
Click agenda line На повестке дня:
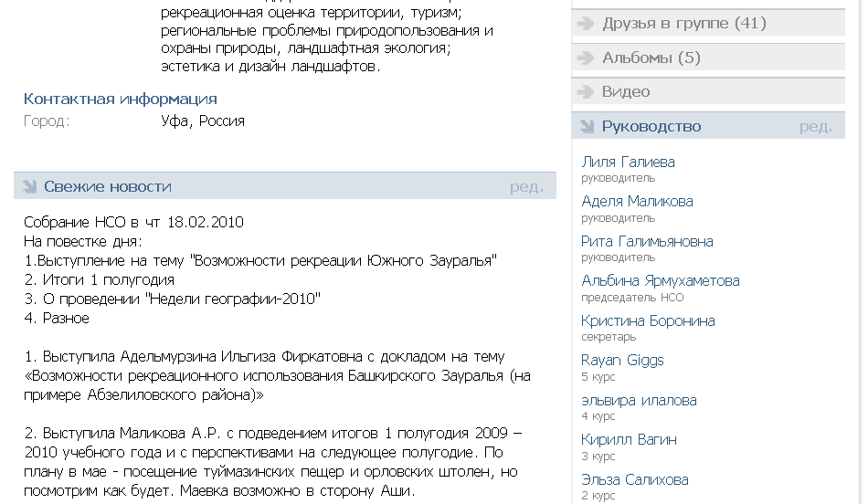pos(82,242)
